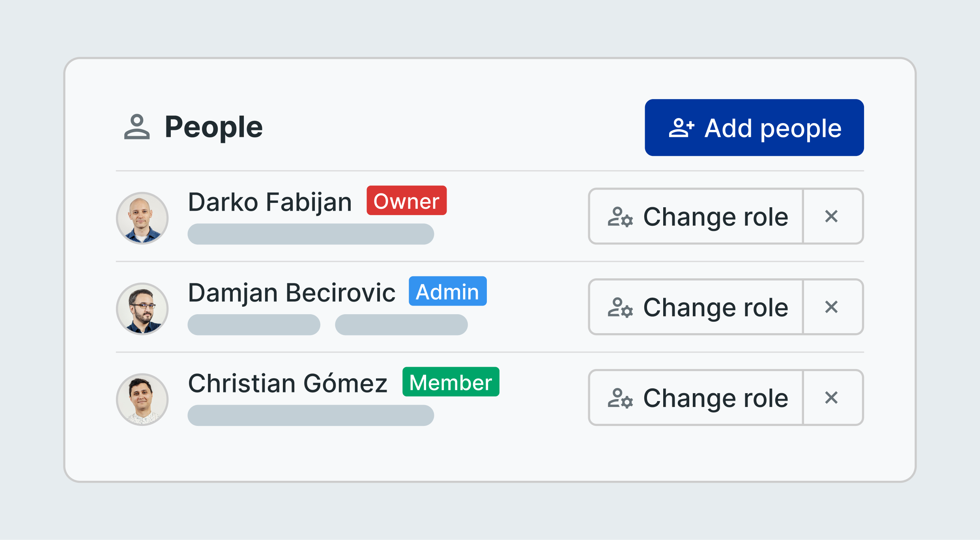Change role for Darko Fabijan

(x=696, y=216)
